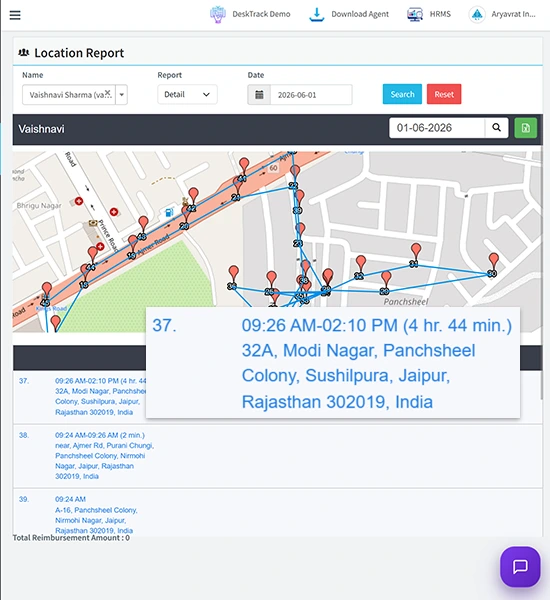Expand the Name dropdown arrow
The width and height of the screenshot is (550, 600).
pyautogui.click(x=122, y=95)
